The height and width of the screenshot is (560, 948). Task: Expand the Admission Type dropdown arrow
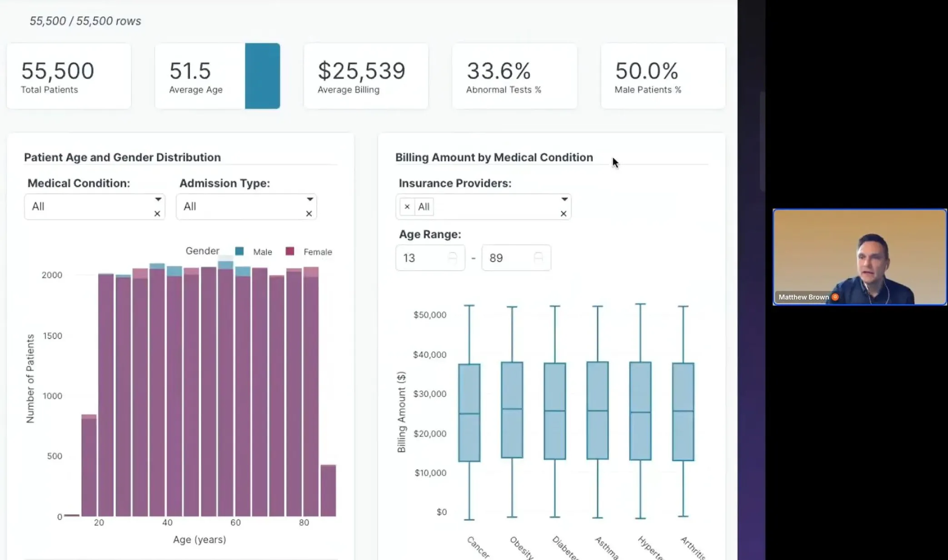[309, 199]
